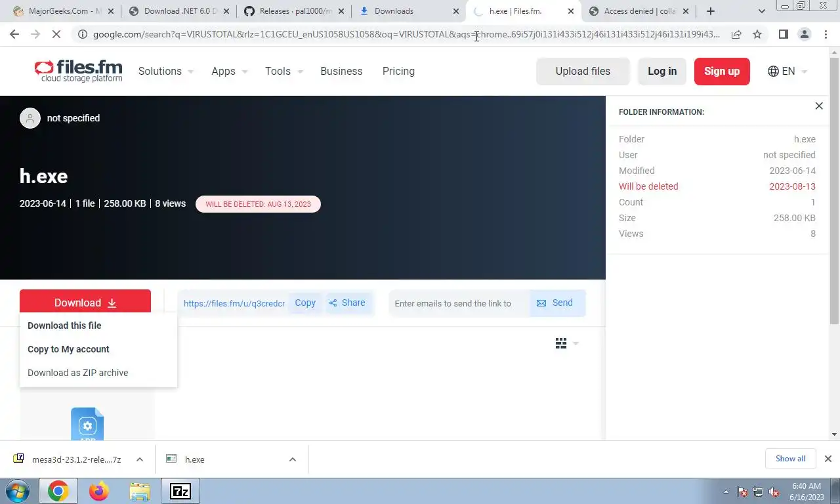840x504 pixels.
Task: Click the 'WILL BE DELETED: AUG 13, 2023' badge
Action: point(258,204)
